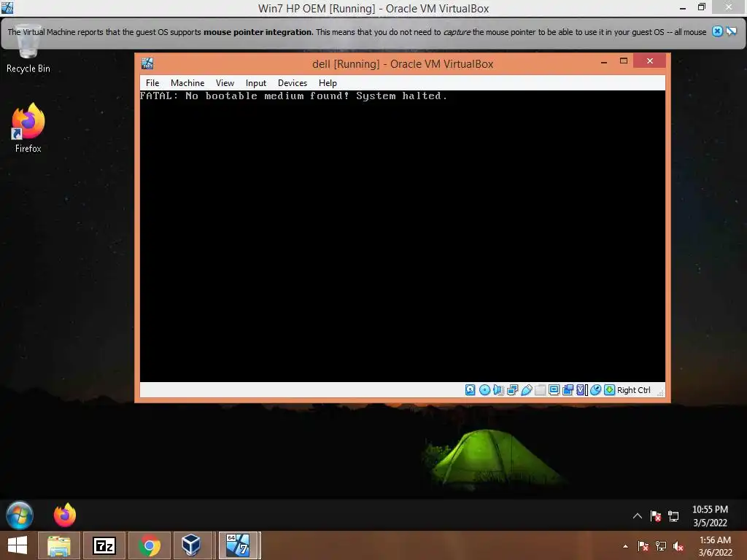
Task: Open guest network tray icon
Action: (x=673, y=516)
